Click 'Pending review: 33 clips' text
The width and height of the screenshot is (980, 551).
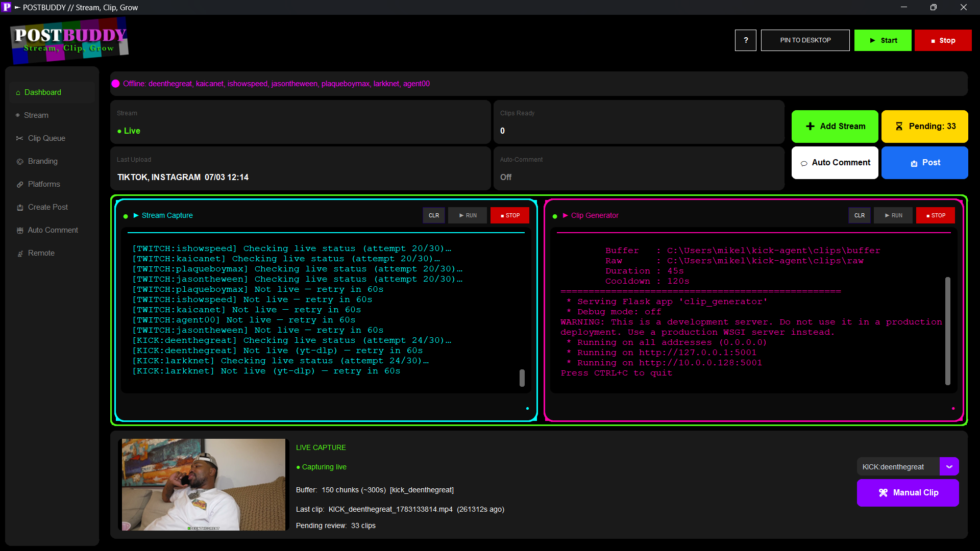click(335, 525)
